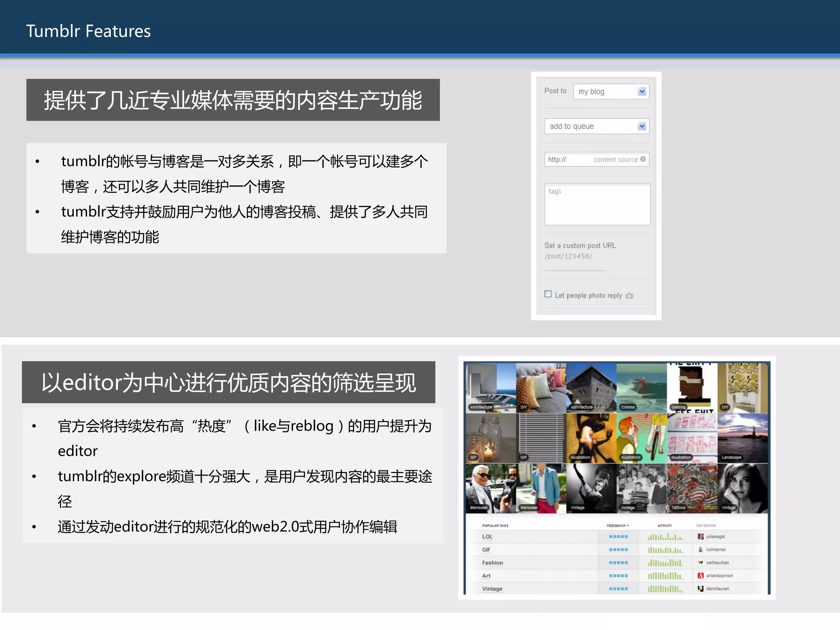Click the POPULAR TAGS column header
This screenshot has width=840, height=630.
click(495, 525)
